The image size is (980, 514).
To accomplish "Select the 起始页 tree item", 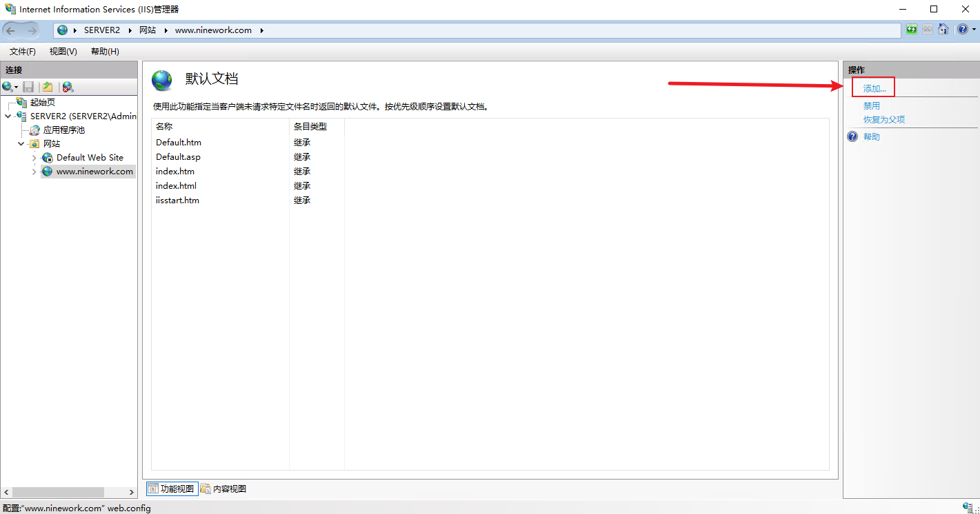I will 43,102.
